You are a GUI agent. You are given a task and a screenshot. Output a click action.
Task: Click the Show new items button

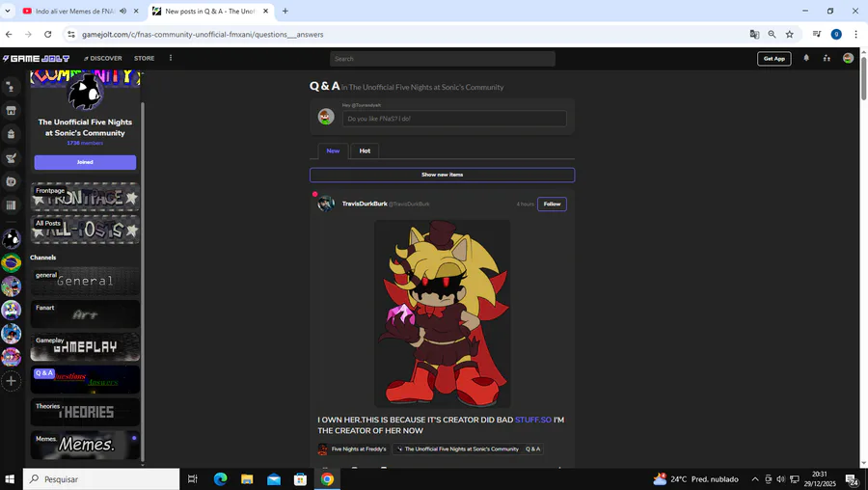[443, 175]
